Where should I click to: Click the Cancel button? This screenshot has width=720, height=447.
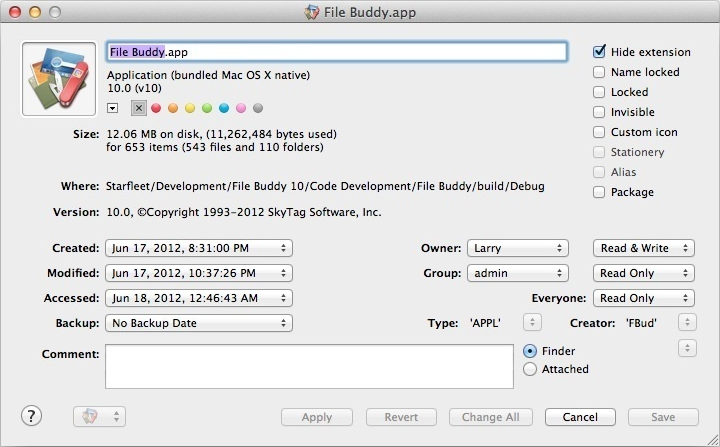coord(580,417)
